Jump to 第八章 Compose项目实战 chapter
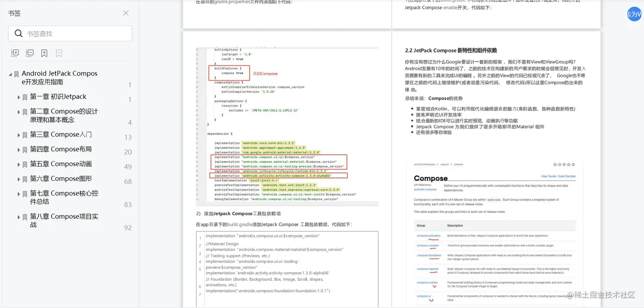Viewport: 644px width, 308px height. [x=64, y=220]
